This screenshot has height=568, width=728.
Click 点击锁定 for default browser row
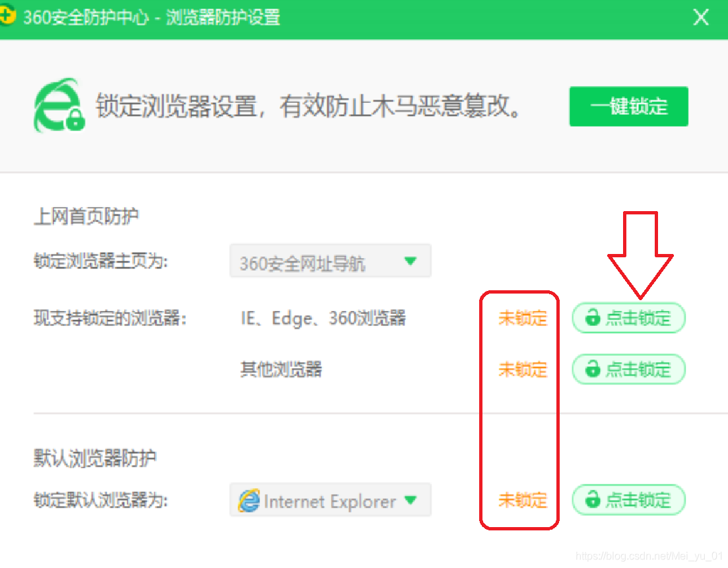(628, 500)
